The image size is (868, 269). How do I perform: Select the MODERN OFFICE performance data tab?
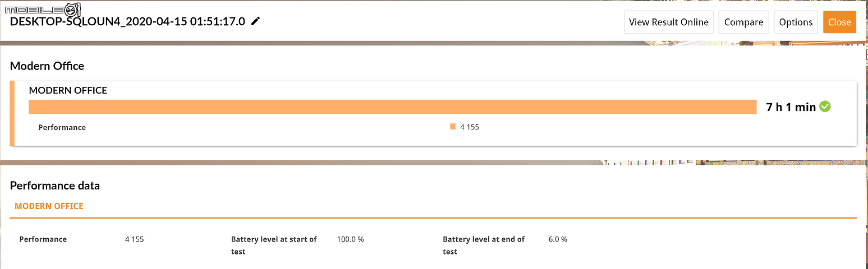click(x=49, y=206)
